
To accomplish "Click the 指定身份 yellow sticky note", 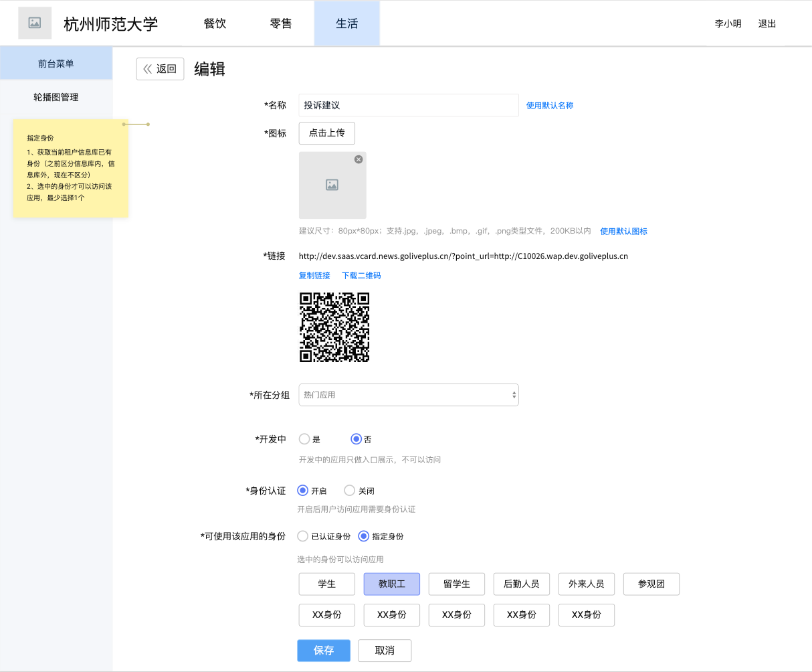I will pos(70,168).
